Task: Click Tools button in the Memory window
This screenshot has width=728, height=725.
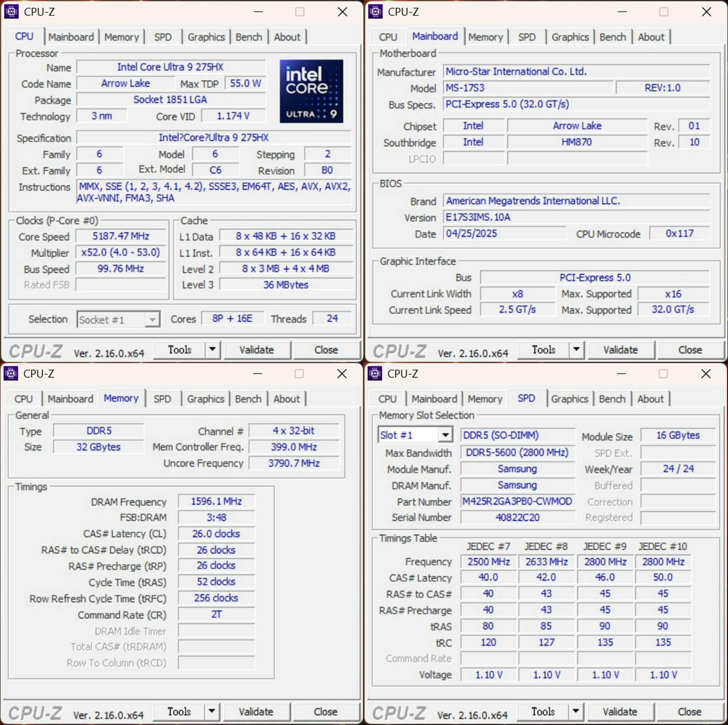Action: coord(179,712)
